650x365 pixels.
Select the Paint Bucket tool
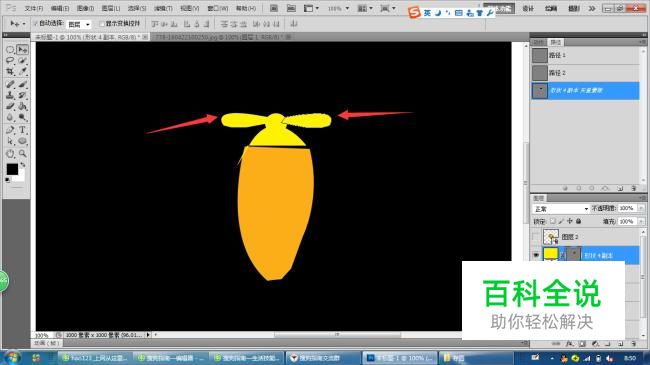click(22, 106)
